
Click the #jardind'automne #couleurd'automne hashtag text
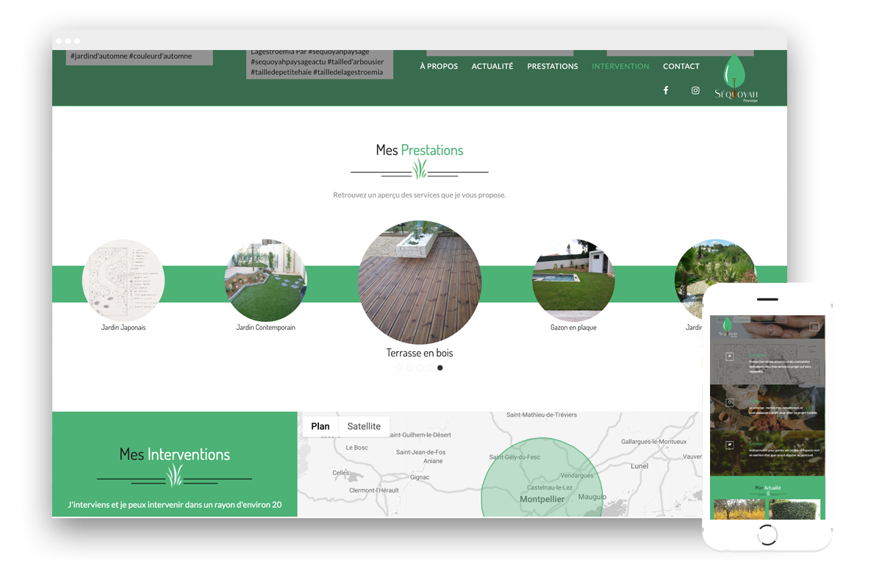click(131, 56)
